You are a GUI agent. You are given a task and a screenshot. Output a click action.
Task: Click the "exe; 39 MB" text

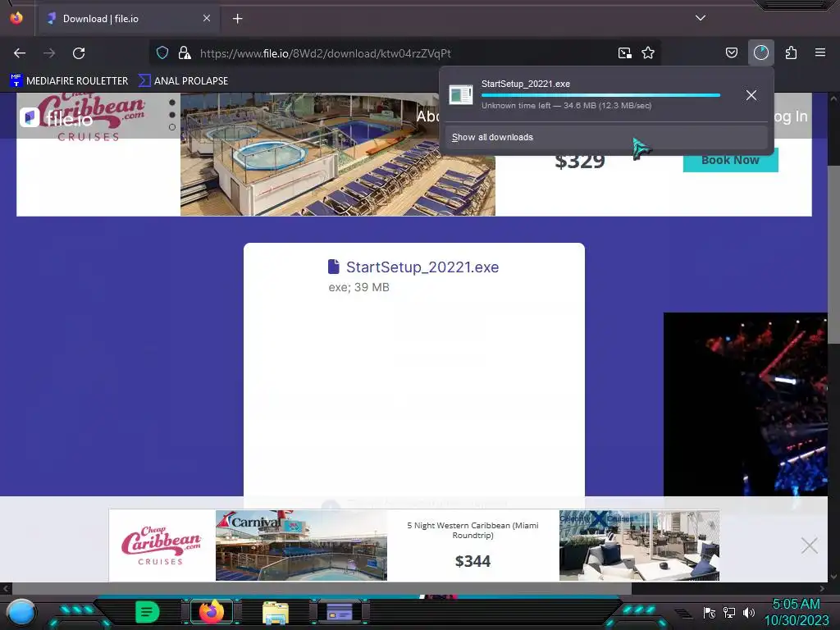point(358,287)
